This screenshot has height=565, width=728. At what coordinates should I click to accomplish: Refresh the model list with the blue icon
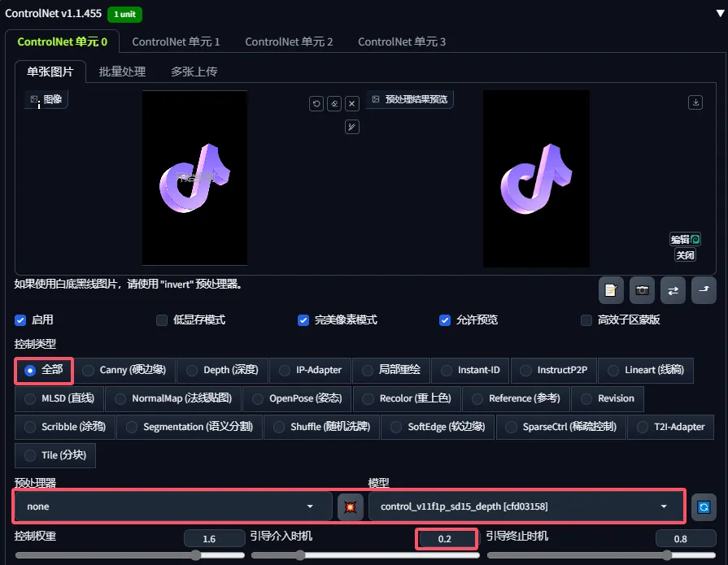click(x=704, y=507)
